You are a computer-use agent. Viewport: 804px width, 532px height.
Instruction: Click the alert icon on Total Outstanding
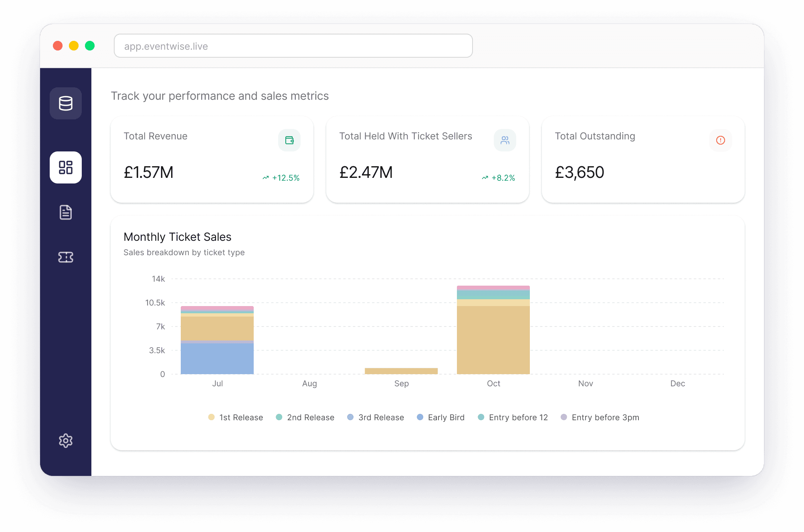721,140
